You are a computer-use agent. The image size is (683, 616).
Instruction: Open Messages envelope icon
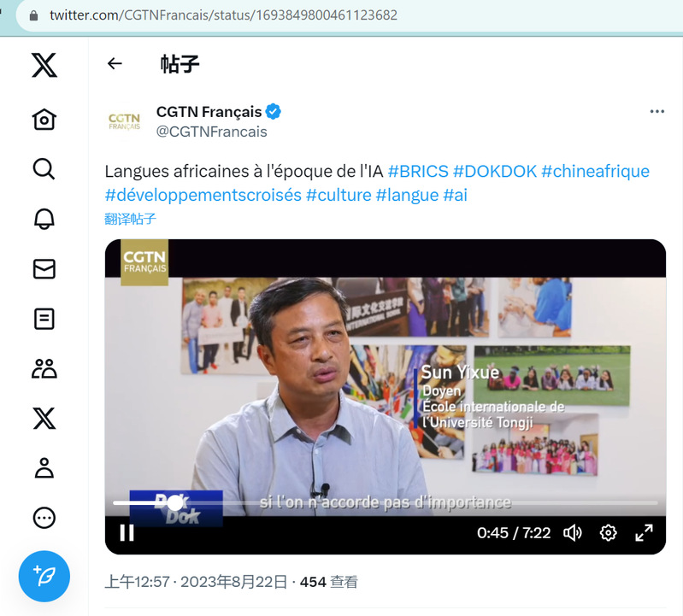[x=44, y=268]
